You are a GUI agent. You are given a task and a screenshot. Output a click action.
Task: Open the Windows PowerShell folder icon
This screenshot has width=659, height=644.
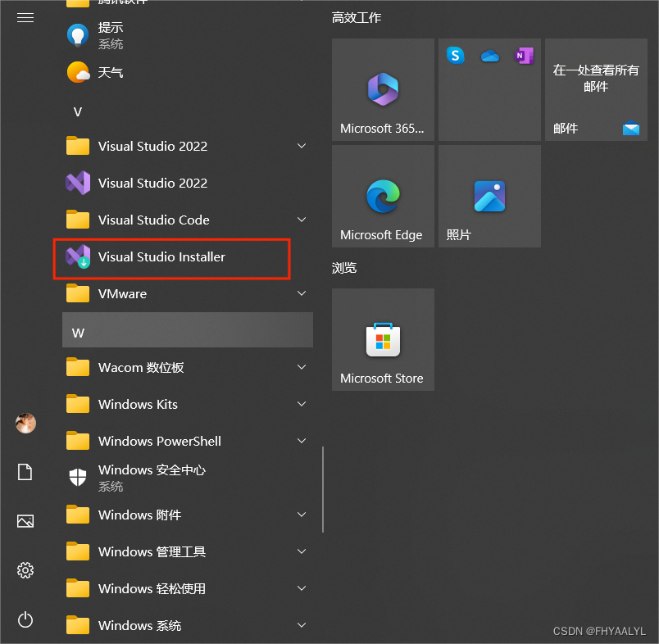point(78,441)
